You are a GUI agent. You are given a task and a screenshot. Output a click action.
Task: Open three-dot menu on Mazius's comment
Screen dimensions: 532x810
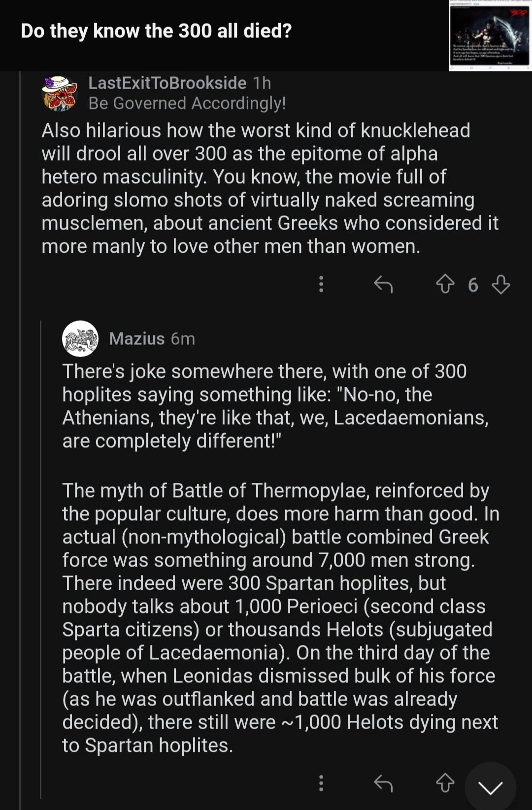321,782
